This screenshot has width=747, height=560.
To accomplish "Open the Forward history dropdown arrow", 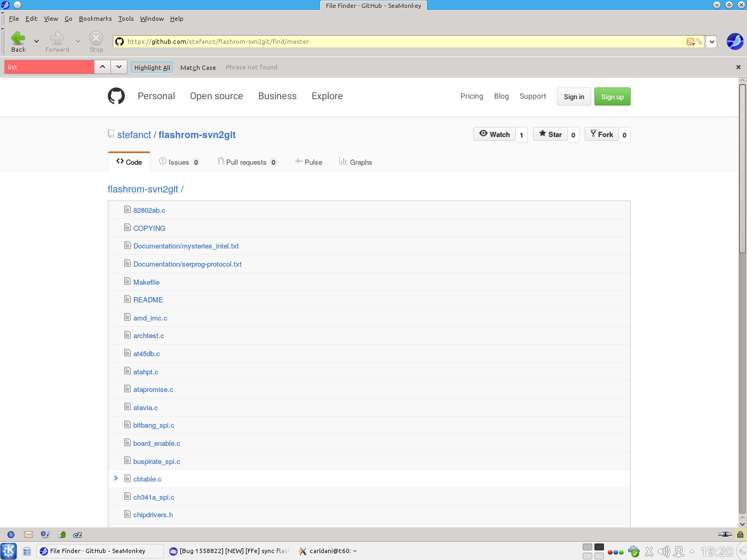I will coord(78,41).
